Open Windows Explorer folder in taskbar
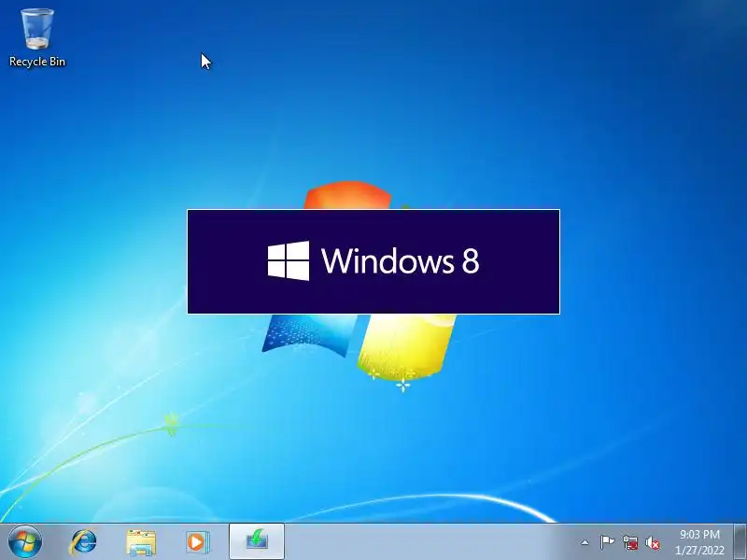 141,542
